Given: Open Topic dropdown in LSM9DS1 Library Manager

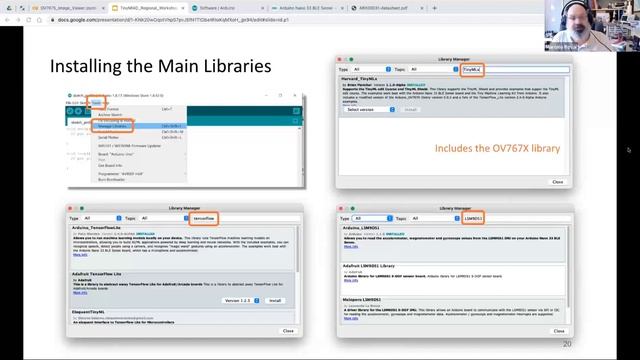Looking at the screenshot, I should [x=435, y=218].
